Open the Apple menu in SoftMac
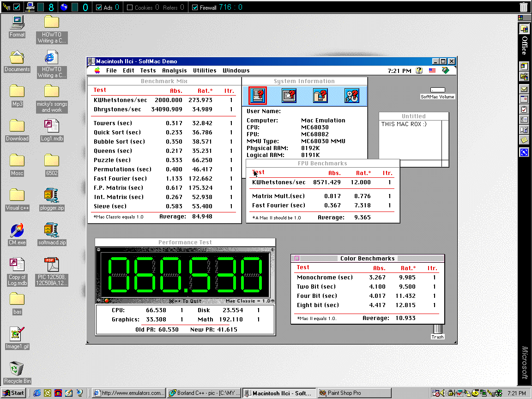This screenshot has height=399, width=532. click(97, 70)
